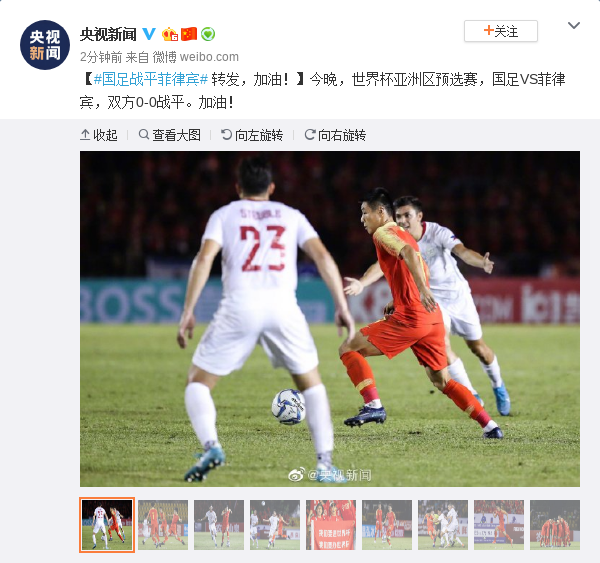Collapse the image viewer with 收起
This screenshot has width=600, height=563.
pyautogui.click(x=99, y=135)
